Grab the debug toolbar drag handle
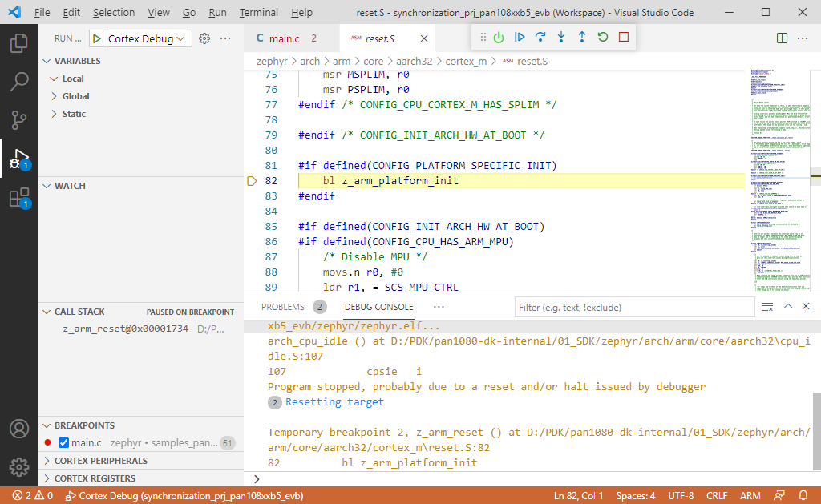Image resolution: width=821 pixels, height=504 pixels. pos(483,37)
